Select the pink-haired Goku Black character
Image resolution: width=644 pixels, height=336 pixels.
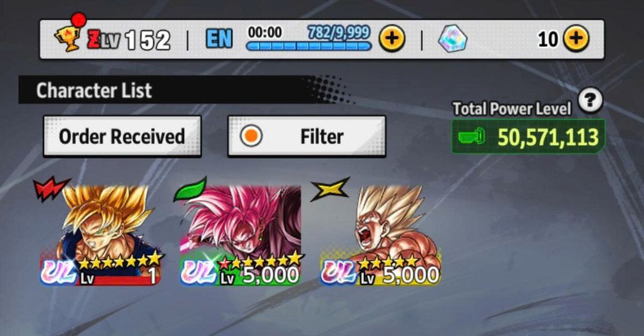241,235
